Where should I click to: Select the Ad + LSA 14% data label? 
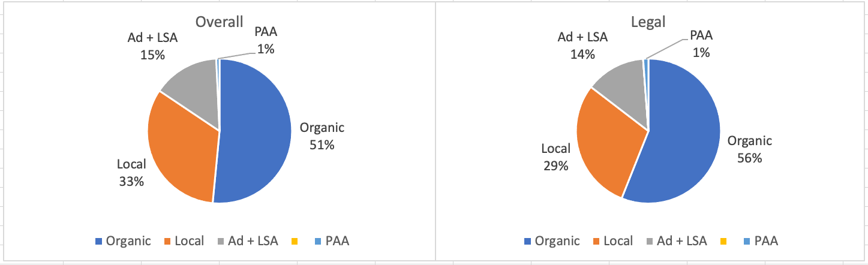[x=582, y=46]
